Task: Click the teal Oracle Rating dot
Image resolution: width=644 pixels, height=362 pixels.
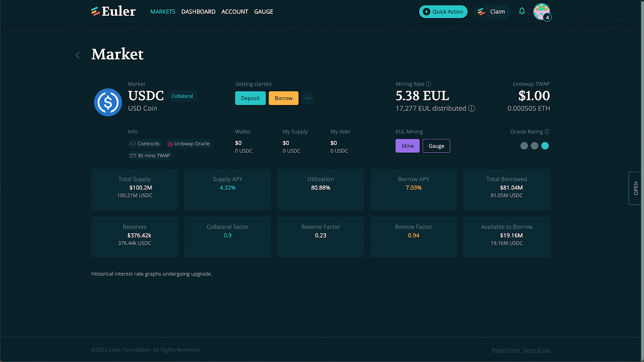Action: tap(545, 146)
